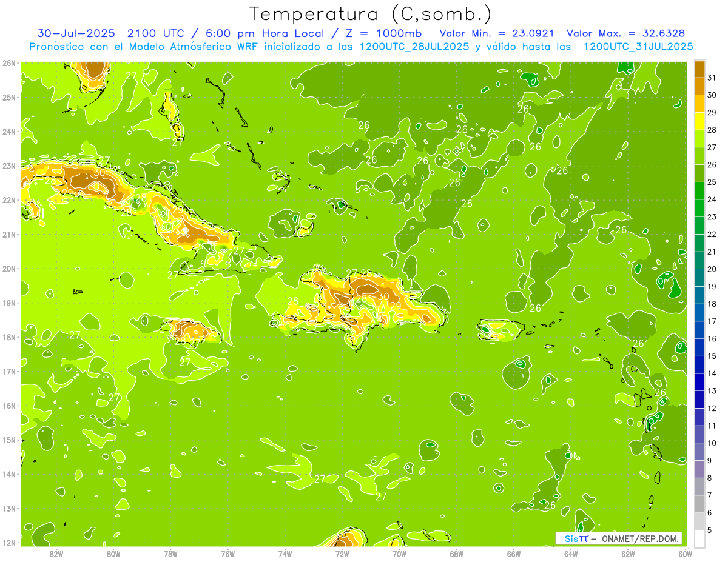Click the initialization time '1200UTC_28JUL2025'

[x=414, y=47]
